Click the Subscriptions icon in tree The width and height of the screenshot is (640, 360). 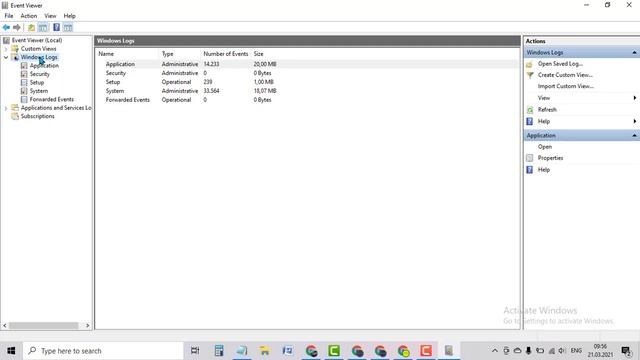click(x=15, y=116)
